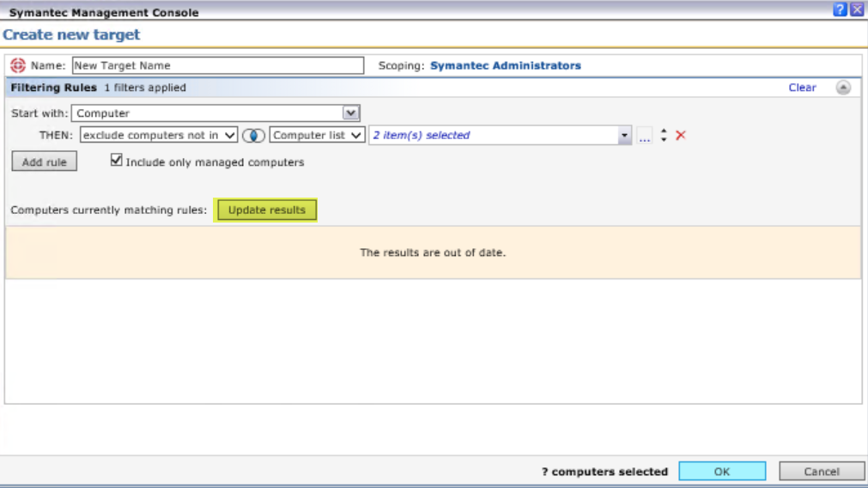Open the Symantec Administrators scoping link
The image size is (868, 488).
pos(506,65)
